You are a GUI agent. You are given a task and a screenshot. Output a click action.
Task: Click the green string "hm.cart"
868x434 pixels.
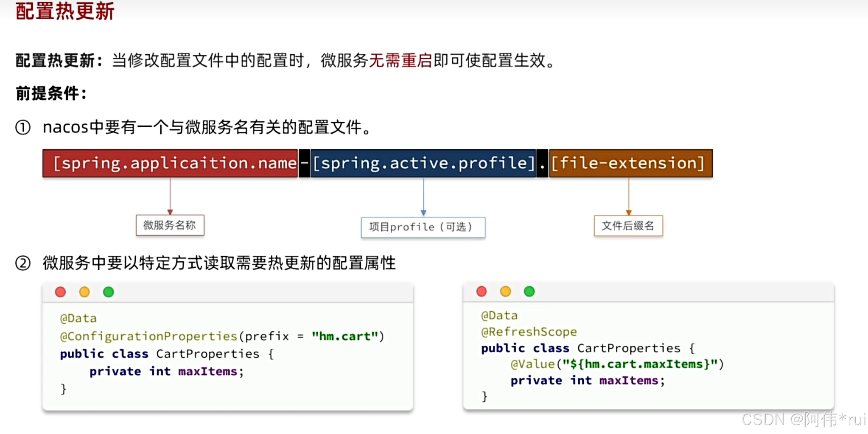tap(345, 336)
